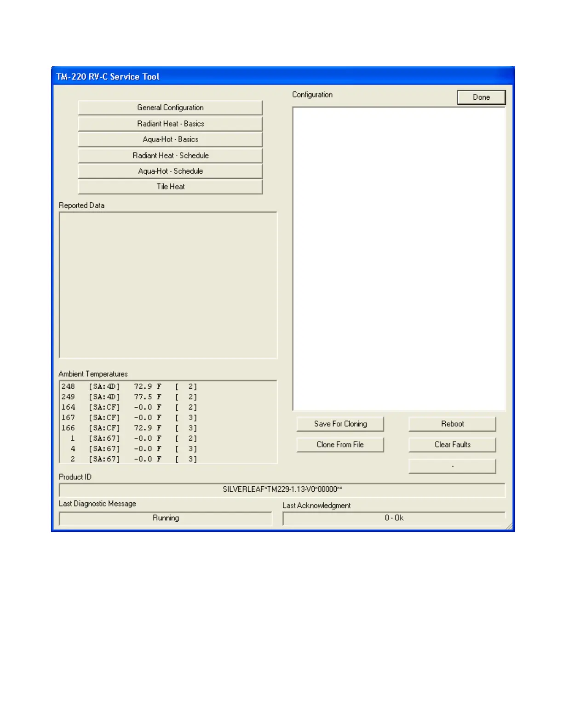
Task: Click the Done button
Action: pos(481,97)
